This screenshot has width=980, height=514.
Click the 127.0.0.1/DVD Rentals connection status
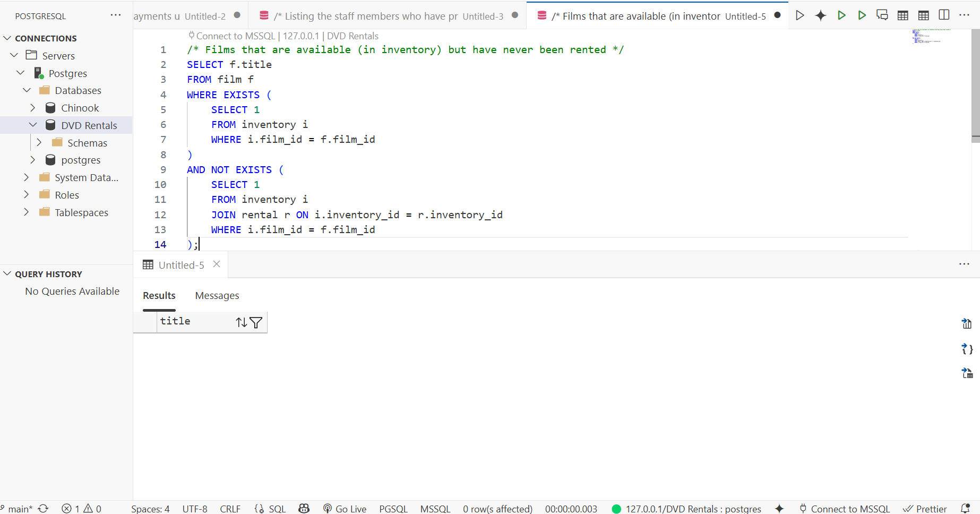tap(686, 509)
